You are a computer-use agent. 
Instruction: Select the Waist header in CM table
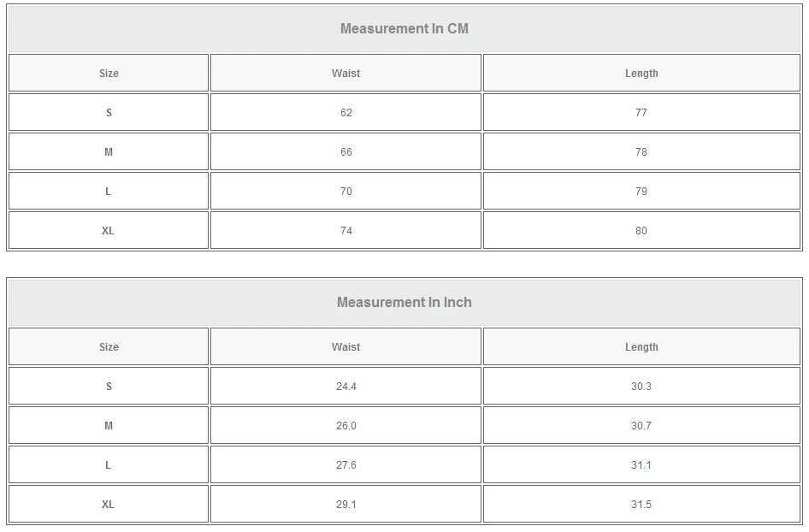click(345, 74)
